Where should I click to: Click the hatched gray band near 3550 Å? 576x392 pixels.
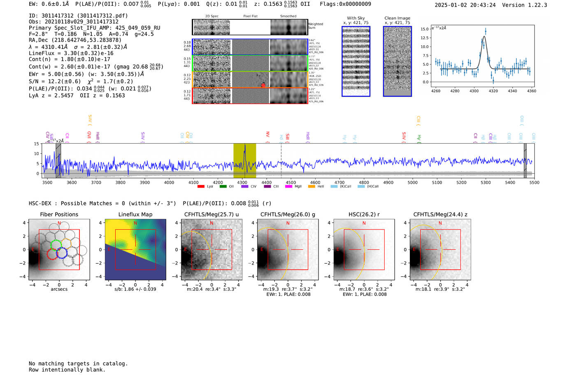click(58, 161)
